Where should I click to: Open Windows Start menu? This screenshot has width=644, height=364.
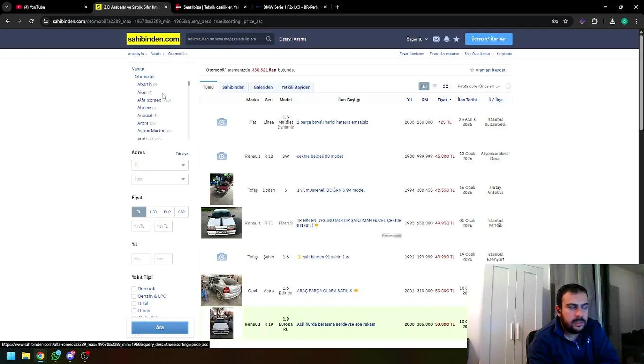[x=11, y=356]
